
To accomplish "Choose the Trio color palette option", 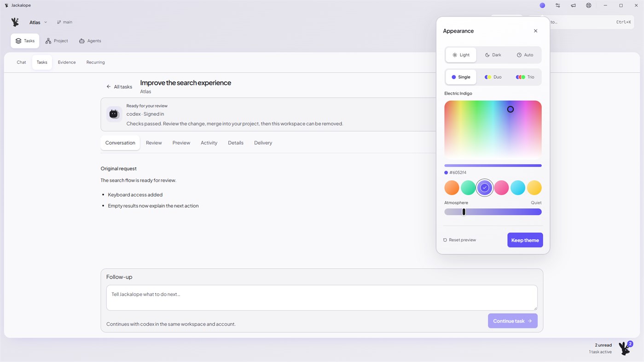I will [x=525, y=77].
